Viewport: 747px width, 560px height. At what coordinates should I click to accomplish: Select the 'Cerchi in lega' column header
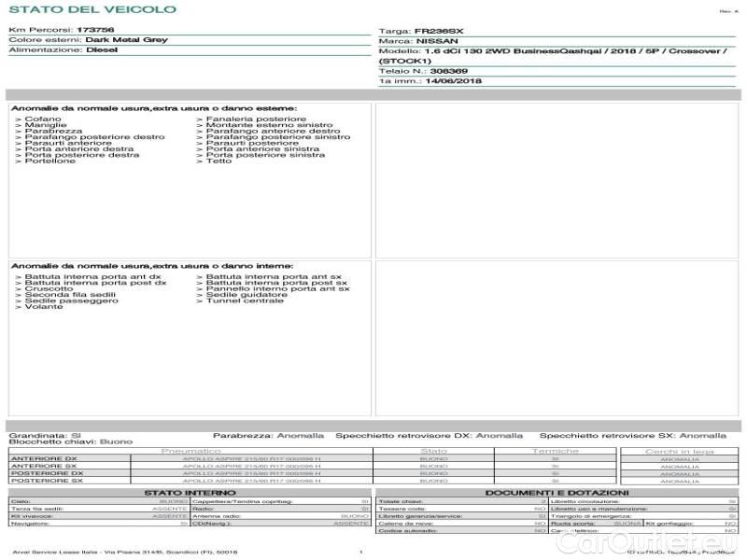click(x=680, y=451)
